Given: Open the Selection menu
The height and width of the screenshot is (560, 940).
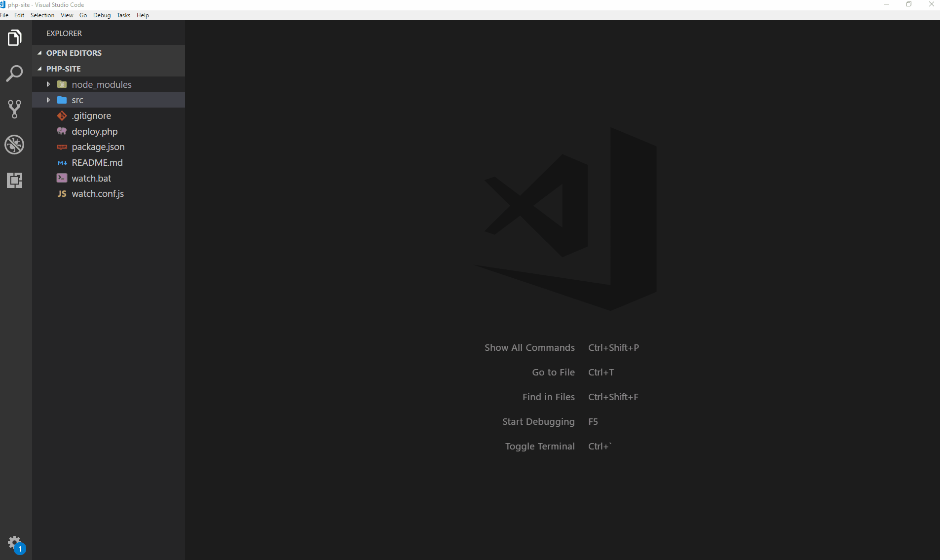Looking at the screenshot, I should 42,15.
